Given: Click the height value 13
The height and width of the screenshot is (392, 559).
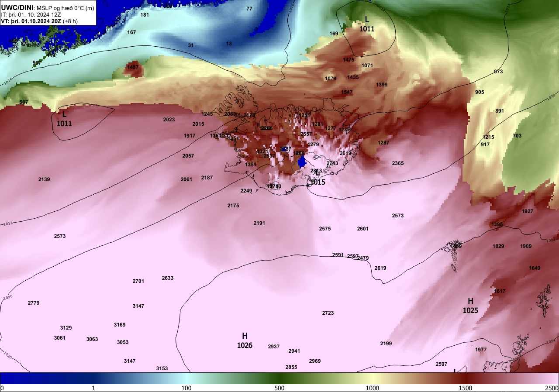Looking at the screenshot, I should pyautogui.click(x=229, y=44).
